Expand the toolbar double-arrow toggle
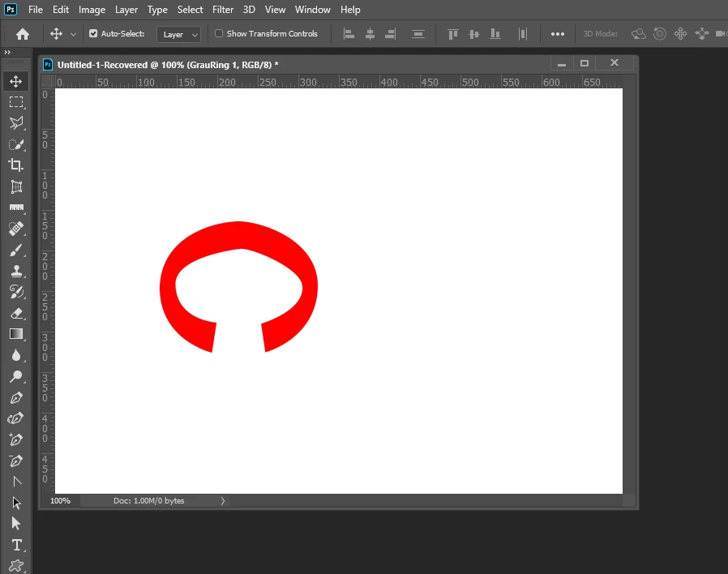728x574 pixels. point(7,52)
